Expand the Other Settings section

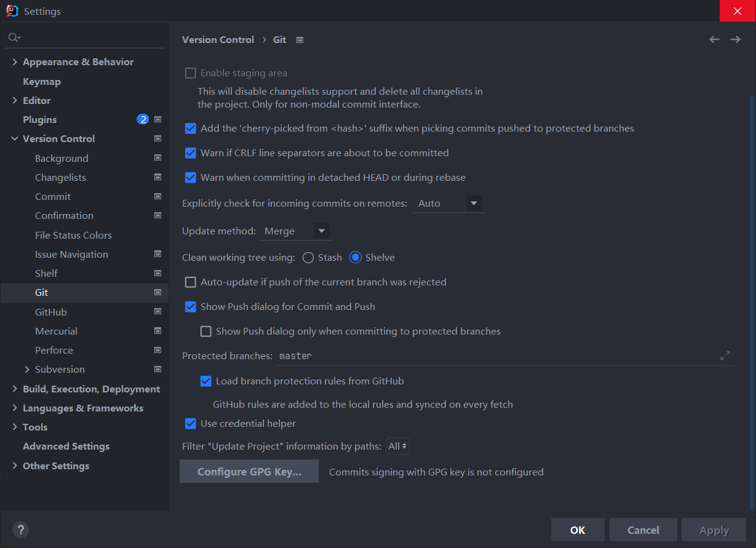(x=15, y=466)
